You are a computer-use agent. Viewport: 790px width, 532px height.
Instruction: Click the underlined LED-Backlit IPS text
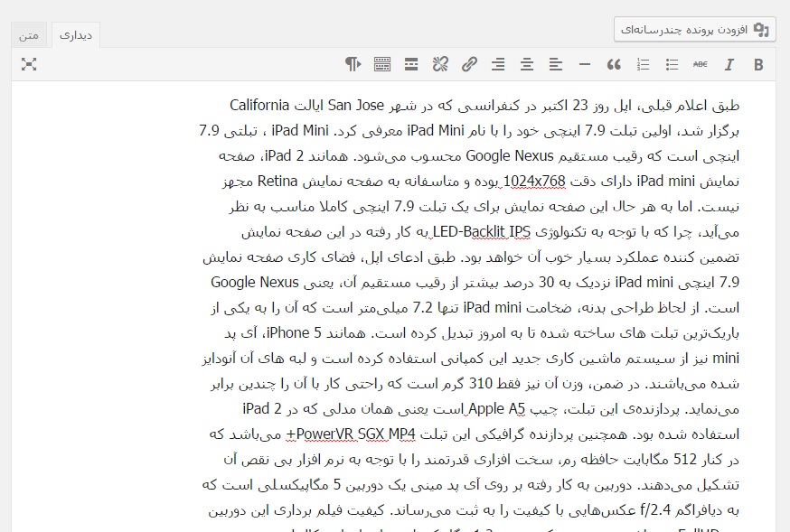click(x=482, y=232)
